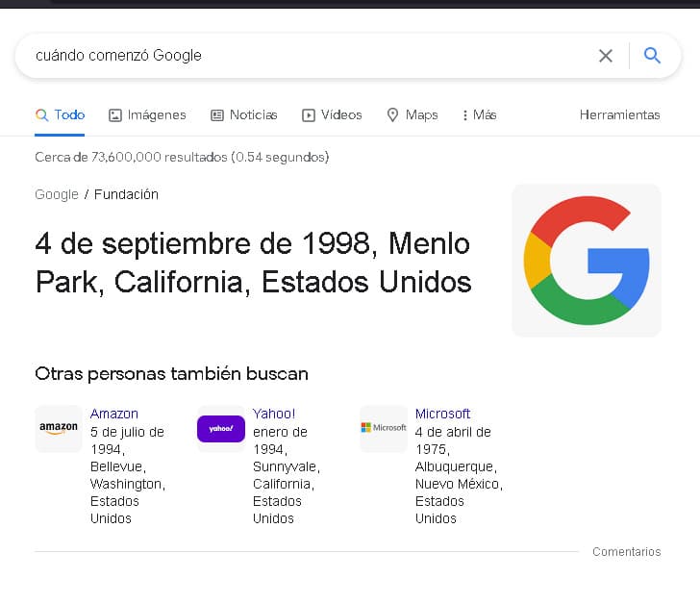
Task: Click the Google breadcrumb link
Action: click(57, 194)
